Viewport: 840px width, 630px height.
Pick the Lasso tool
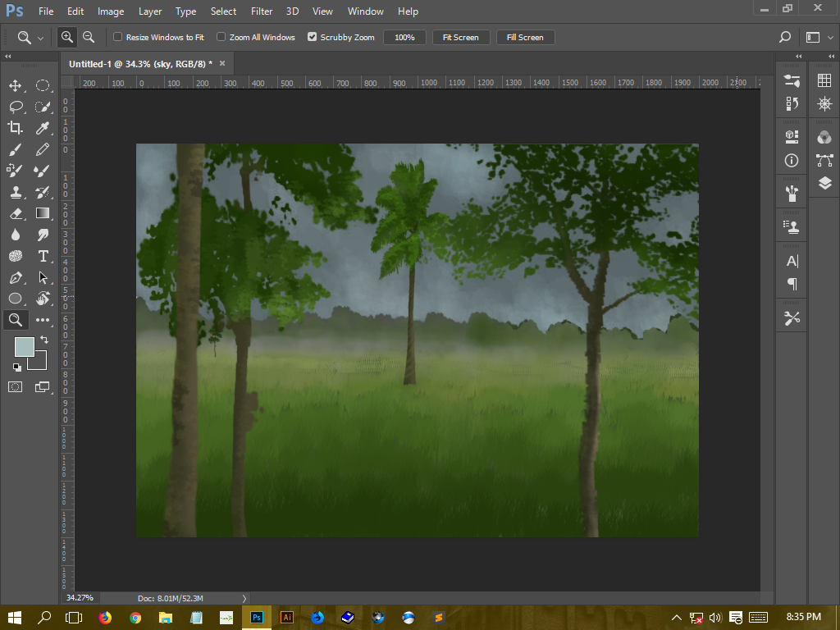pos(15,107)
